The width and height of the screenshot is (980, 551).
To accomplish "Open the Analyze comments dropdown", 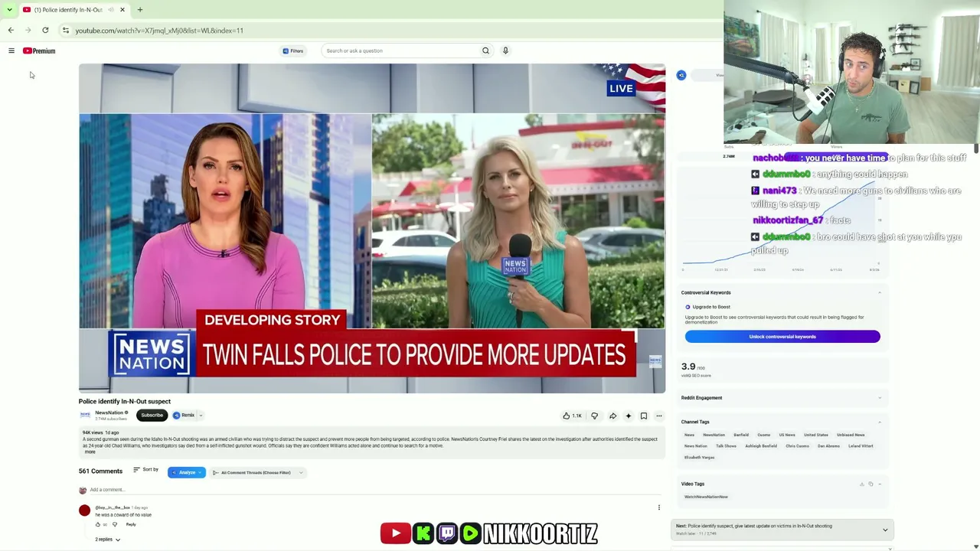I will (x=187, y=472).
